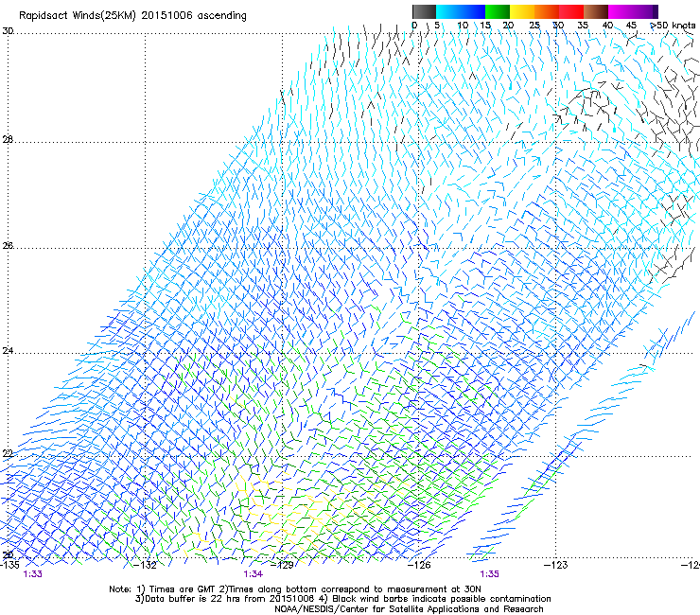Click the latitude label '26' on left axis
This screenshot has width=700, height=615.
(8, 246)
